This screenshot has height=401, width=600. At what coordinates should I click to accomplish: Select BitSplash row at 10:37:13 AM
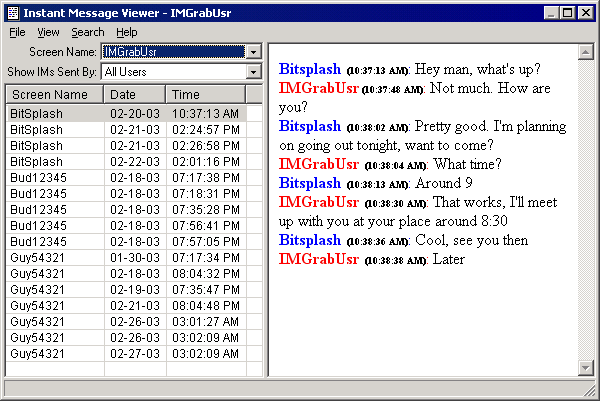[x=126, y=114]
